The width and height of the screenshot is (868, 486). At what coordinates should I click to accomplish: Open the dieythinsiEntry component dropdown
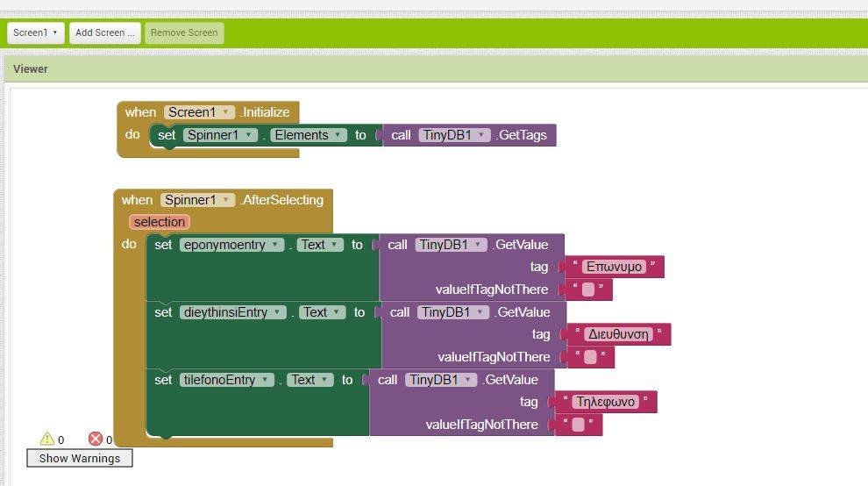click(232, 312)
